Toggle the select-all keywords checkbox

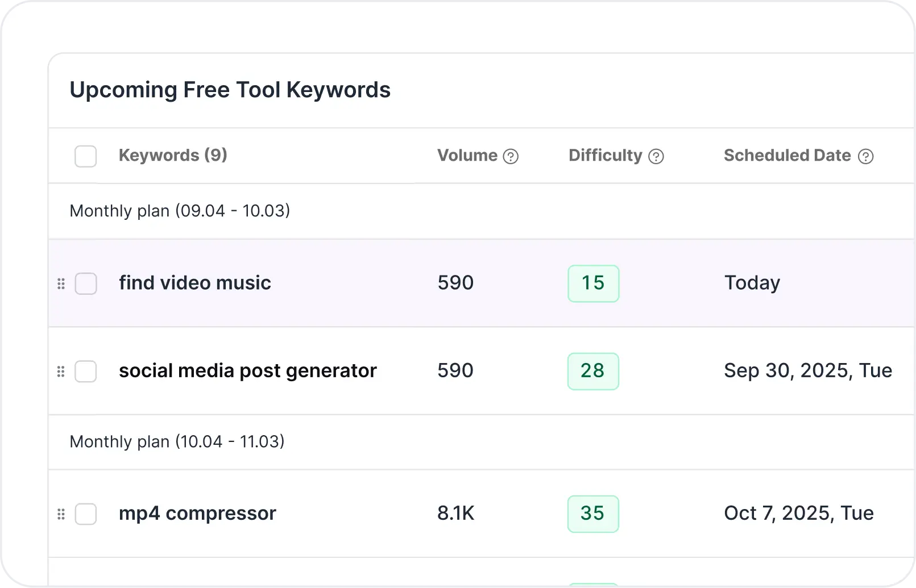86,156
